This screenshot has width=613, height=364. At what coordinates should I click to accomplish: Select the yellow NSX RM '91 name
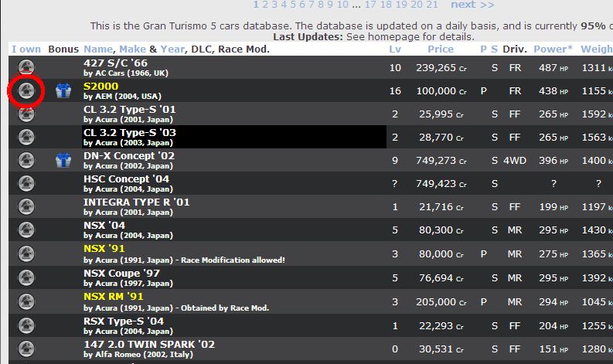tap(114, 296)
